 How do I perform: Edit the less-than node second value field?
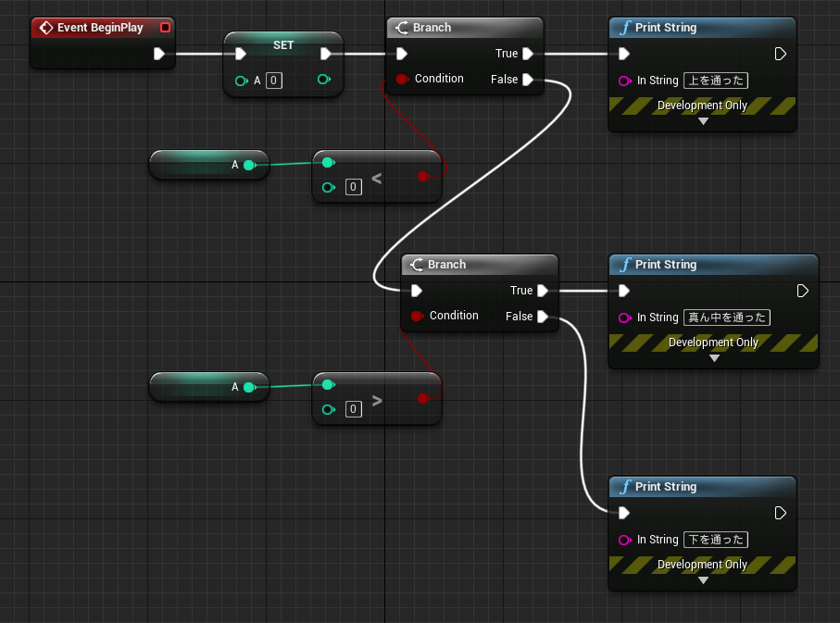[353, 187]
